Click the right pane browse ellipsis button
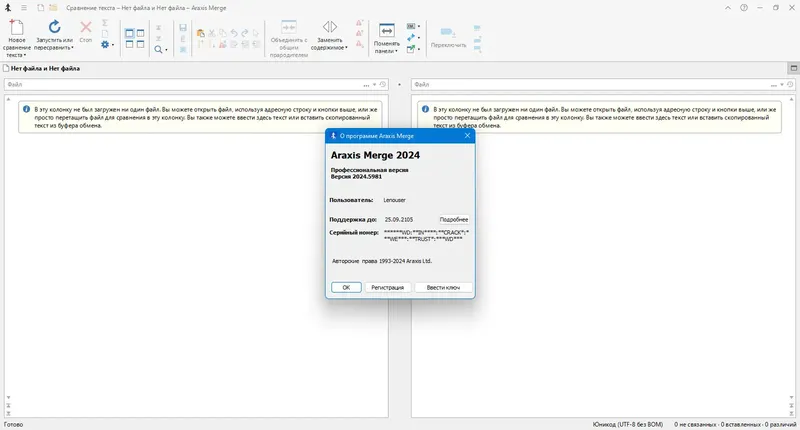800x430 pixels. [x=773, y=85]
